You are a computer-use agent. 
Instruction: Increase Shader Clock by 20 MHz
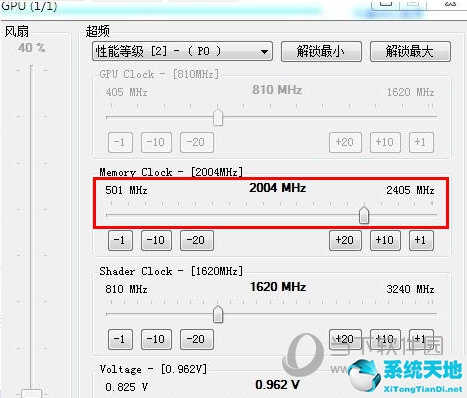pos(345,339)
